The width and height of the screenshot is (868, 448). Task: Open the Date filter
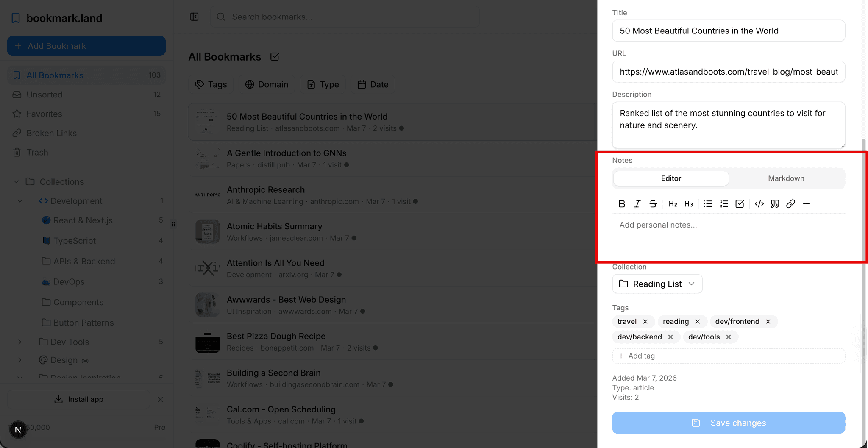click(x=373, y=84)
